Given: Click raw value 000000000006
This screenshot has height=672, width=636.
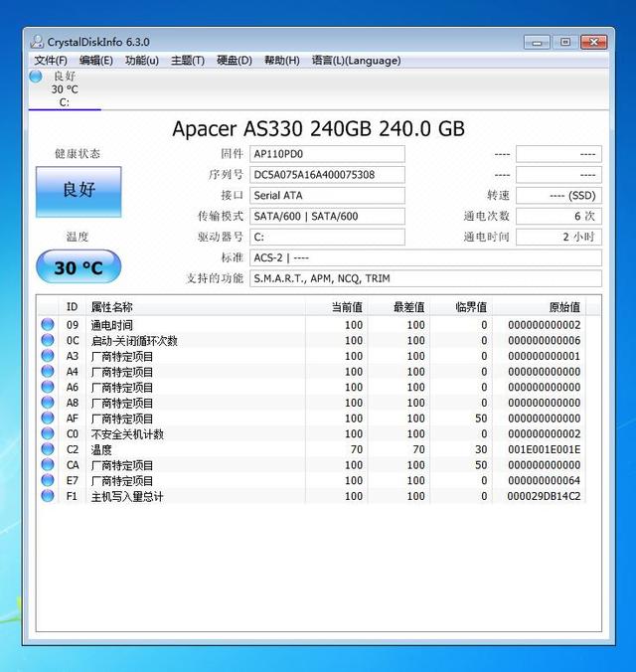Looking at the screenshot, I should [545, 340].
